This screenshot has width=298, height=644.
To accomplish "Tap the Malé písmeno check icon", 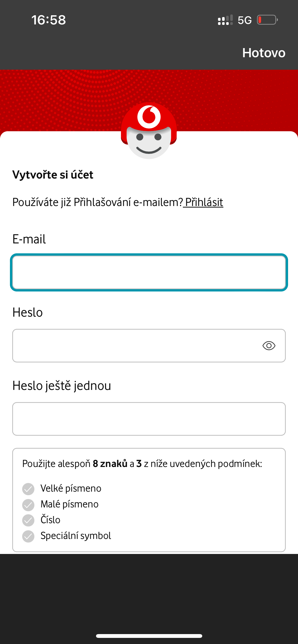I will pos(28,505).
